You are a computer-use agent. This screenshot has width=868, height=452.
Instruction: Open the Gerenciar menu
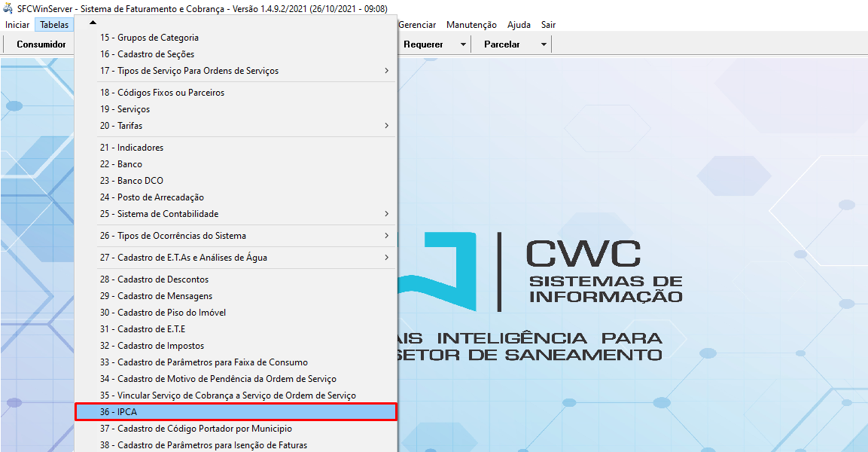pyautogui.click(x=418, y=24)
